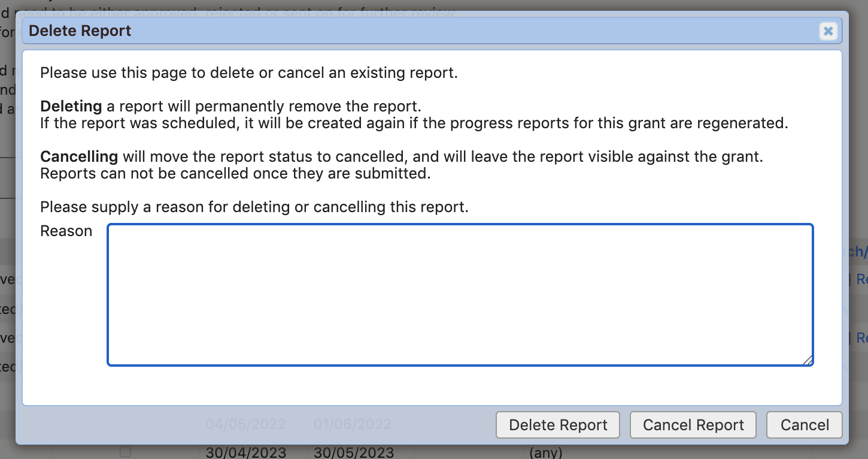Open the upper 'Re' link at right edge
This screenshot has height=459, width=868.
pyautogui.click(x=862, y=279)
